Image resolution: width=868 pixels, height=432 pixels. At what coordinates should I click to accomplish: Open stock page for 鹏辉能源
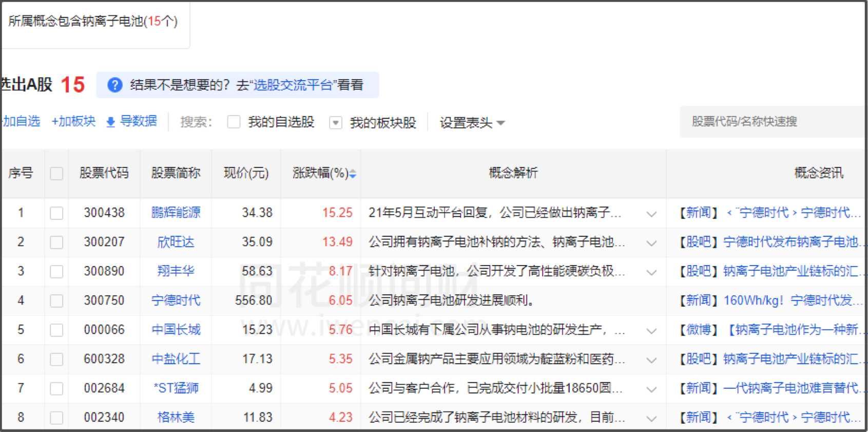pos(176,213)
